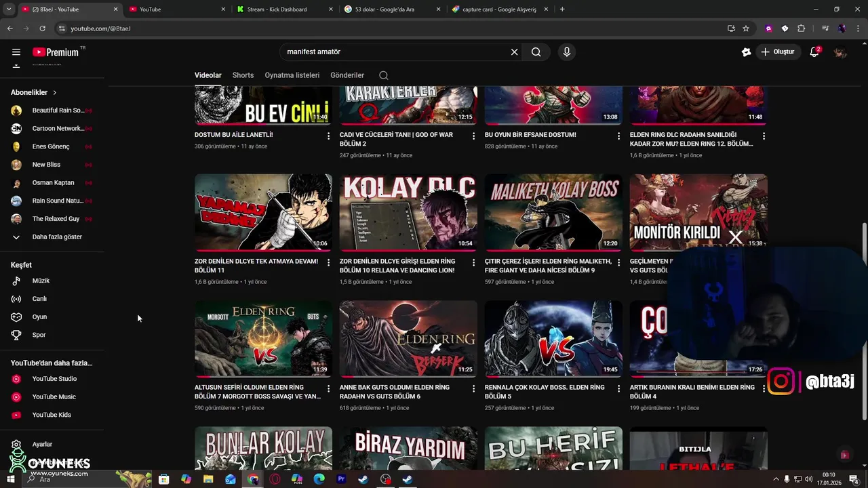Image resolution: width=868 pixels, height=488 pixels.
Task: Click the Chrome address bar URL
Action: coord(100,28)
